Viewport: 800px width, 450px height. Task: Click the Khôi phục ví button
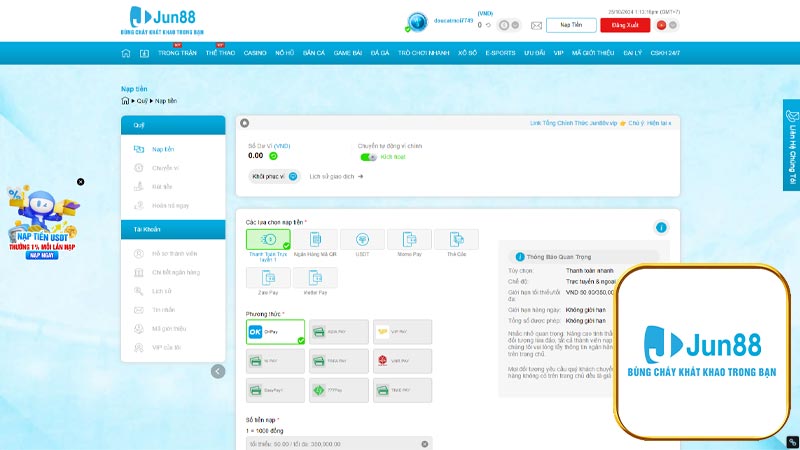(x=274, y=177)
